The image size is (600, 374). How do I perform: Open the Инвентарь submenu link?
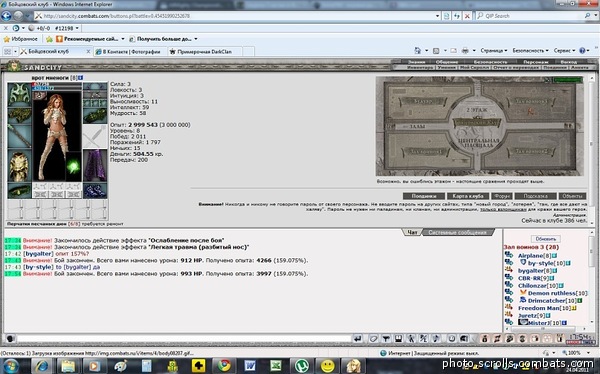click(x=420, y=67)
